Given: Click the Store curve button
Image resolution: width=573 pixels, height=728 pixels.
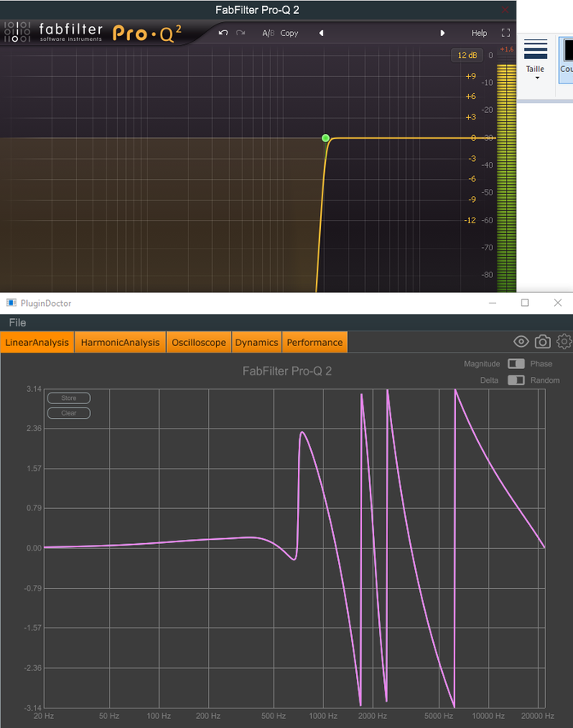Looking at the screenshot, I should click(69, 398).
